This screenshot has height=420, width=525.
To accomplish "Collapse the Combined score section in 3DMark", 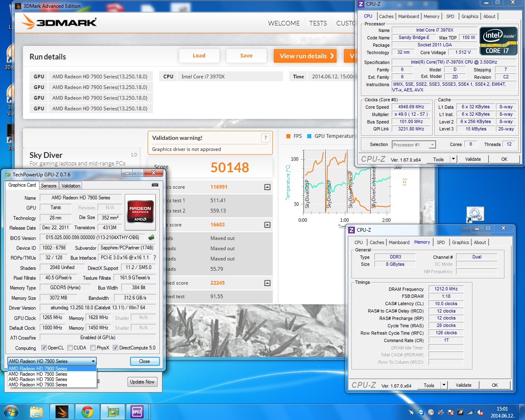I will (x=267, y=283).
